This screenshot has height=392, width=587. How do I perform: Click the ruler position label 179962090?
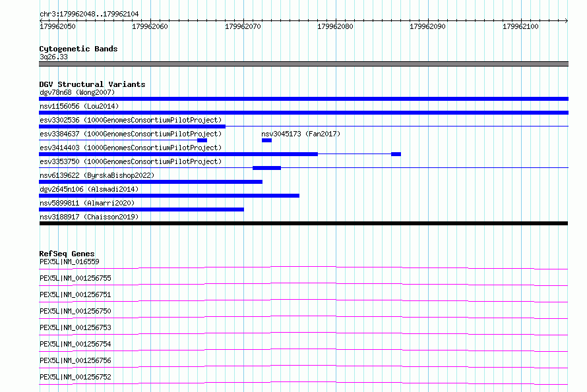(x=427, y=26)
